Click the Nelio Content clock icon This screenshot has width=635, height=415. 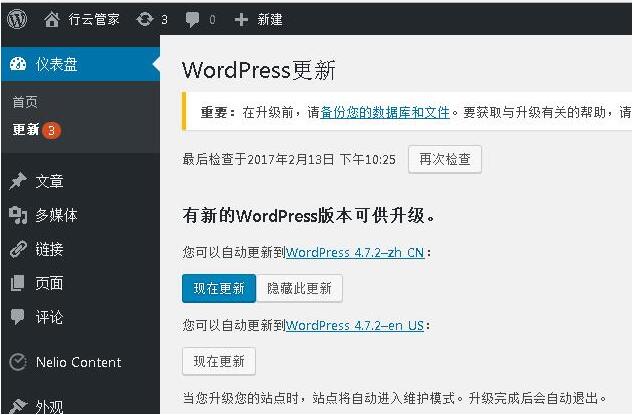[18, 362]
